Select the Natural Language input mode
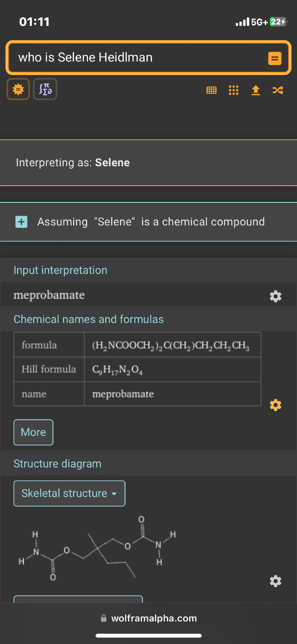 coord(18,89)
